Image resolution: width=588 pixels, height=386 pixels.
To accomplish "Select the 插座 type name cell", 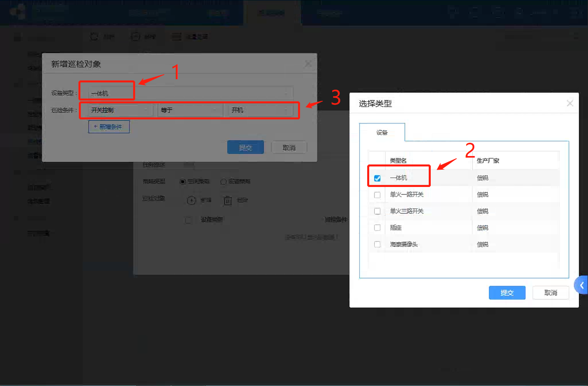I will [x=396, y=228].
